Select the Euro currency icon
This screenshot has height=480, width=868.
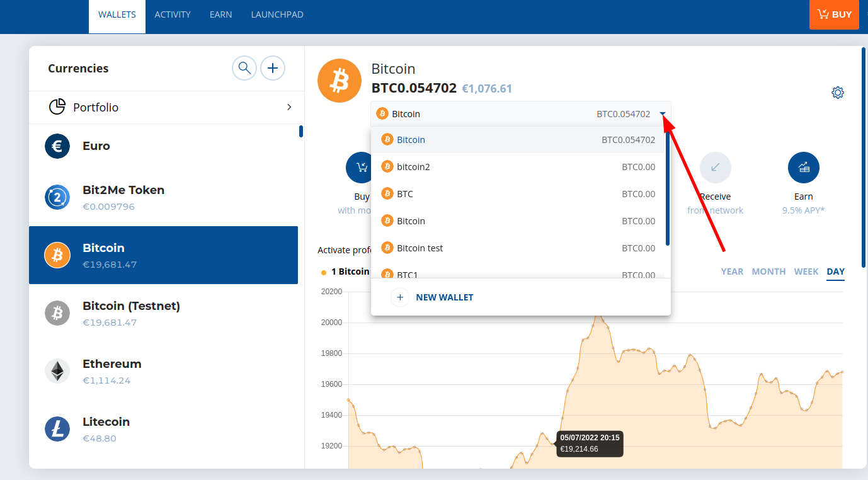57,146
